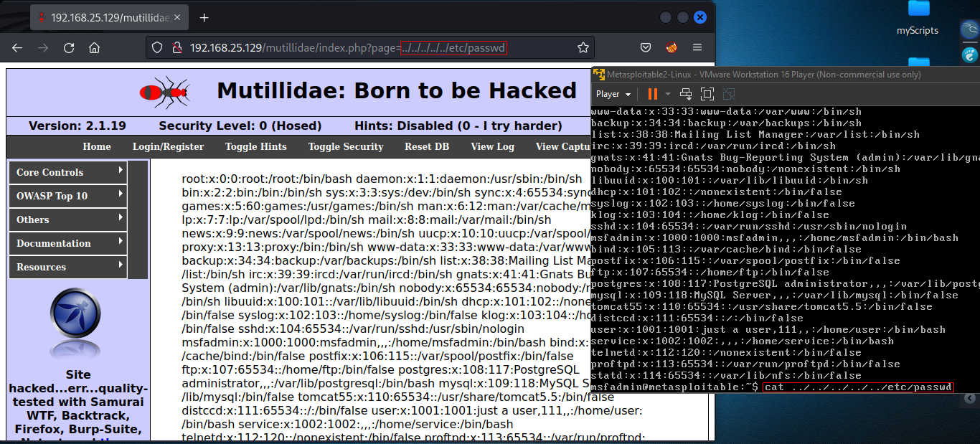Expand the OWASP Top 10 menu
Screen dimensions: 980x444
tap(68, 196)
